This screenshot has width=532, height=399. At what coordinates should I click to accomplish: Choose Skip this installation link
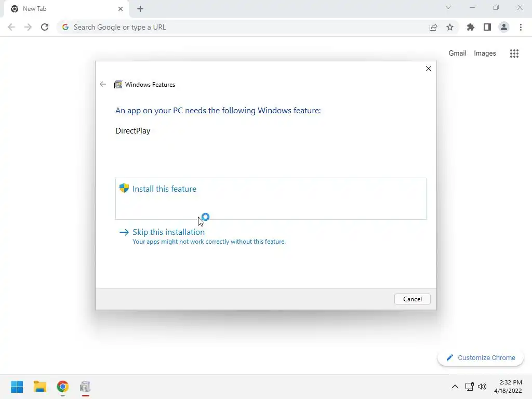pyautogui.click(x=168, y=232)
